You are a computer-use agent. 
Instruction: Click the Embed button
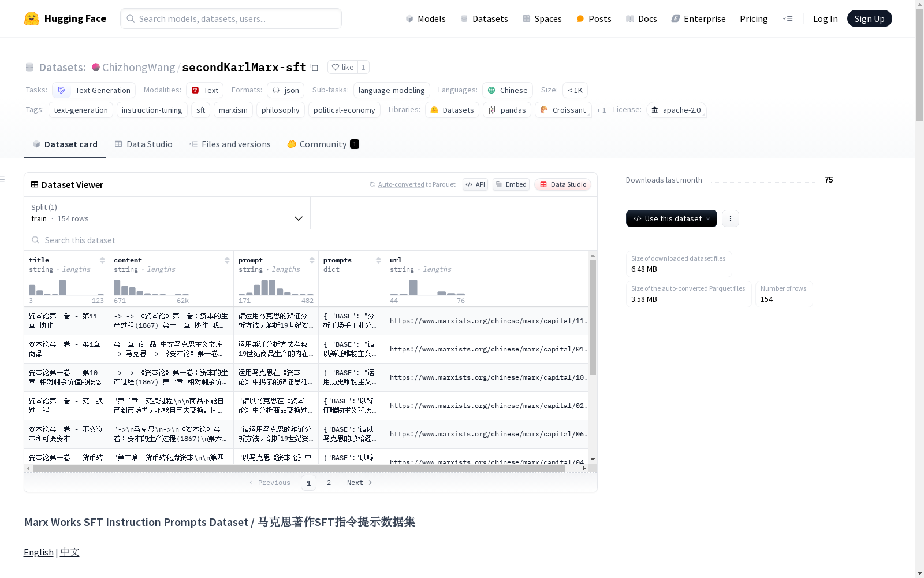511,184
